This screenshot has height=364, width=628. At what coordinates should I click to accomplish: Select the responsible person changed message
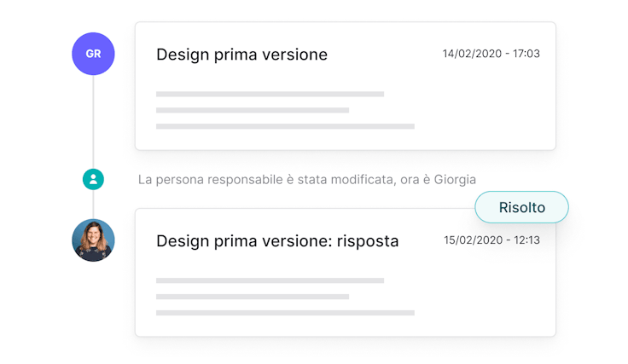[x=306, y=180]
